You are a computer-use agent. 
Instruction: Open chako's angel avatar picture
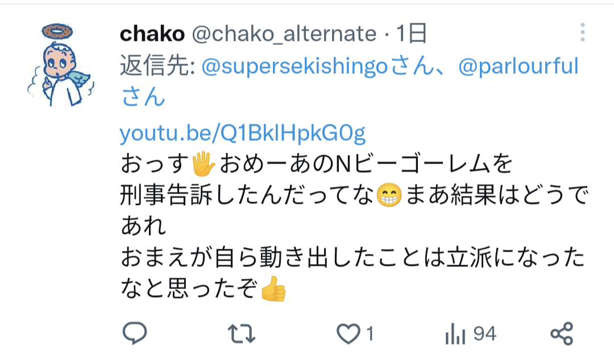point(61,65)
